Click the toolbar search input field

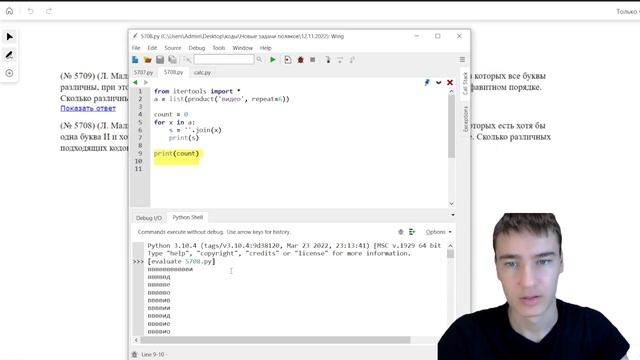click(224, 60)
